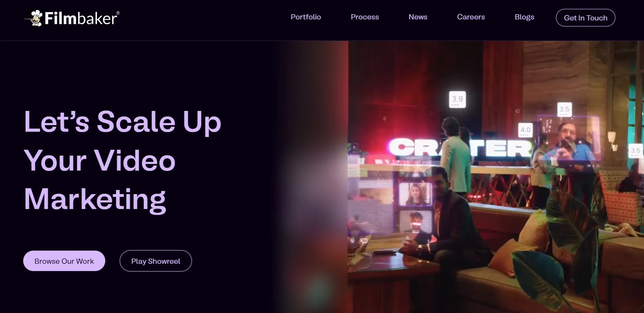Click the Get In Touch button
Image resolution: width=644 pixels, height=313 pixels.
(x=585, y=18)
